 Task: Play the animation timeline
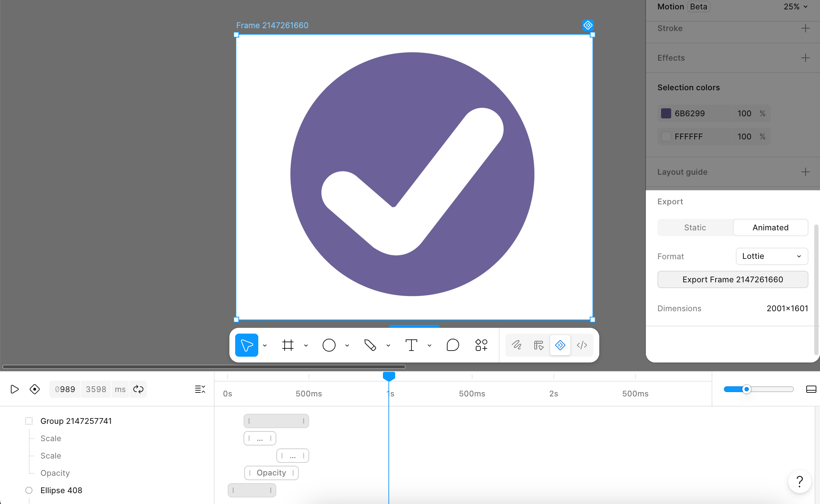coord(14,389)
